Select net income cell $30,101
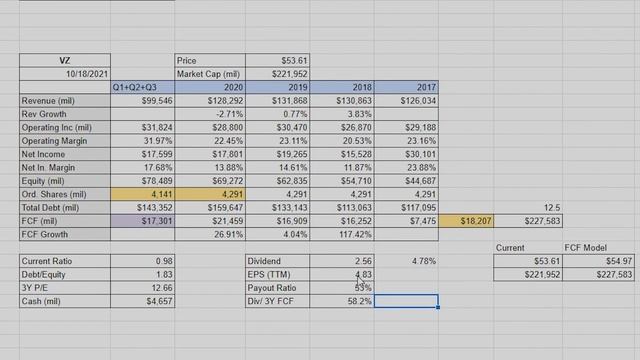The height and width of the screenshot is (360, 640). pos(406,154)
